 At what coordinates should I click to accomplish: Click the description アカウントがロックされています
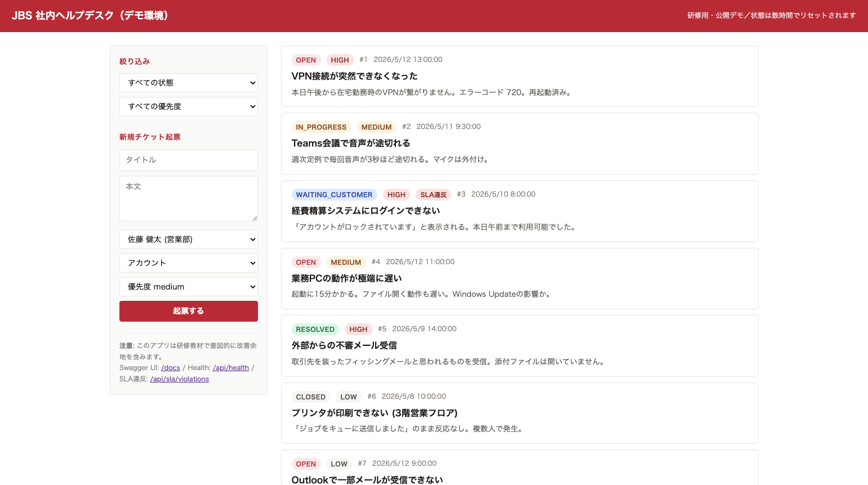pyautogui.click(x=434, y=227)
